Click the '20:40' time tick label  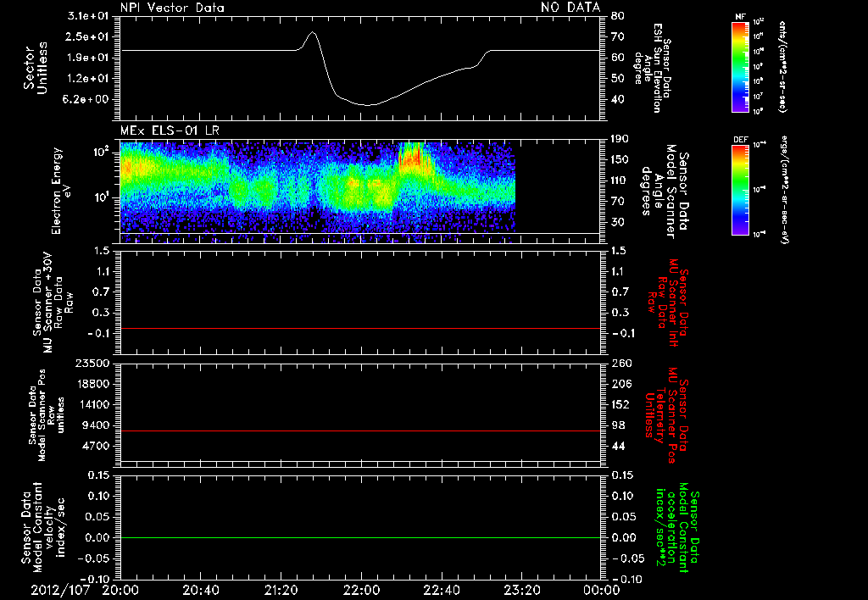pyautogui.click(x=201, y=590)
